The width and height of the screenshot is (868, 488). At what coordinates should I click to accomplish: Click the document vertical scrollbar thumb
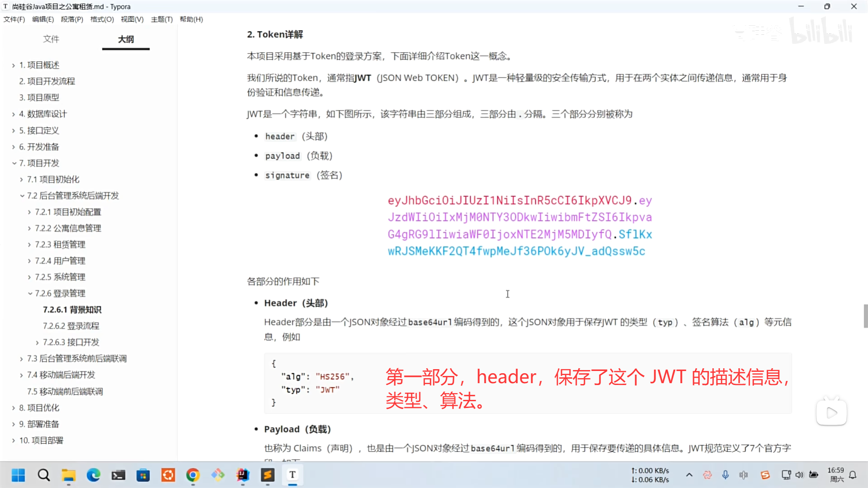click(x=865, y=316)
